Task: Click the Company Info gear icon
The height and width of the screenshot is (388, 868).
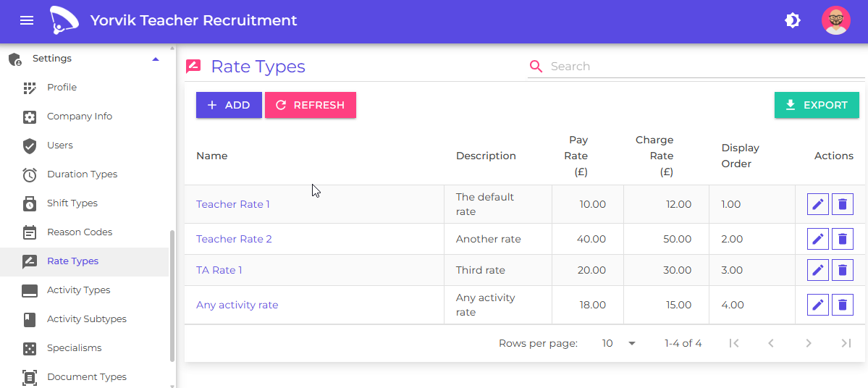Action: point(30,117)
